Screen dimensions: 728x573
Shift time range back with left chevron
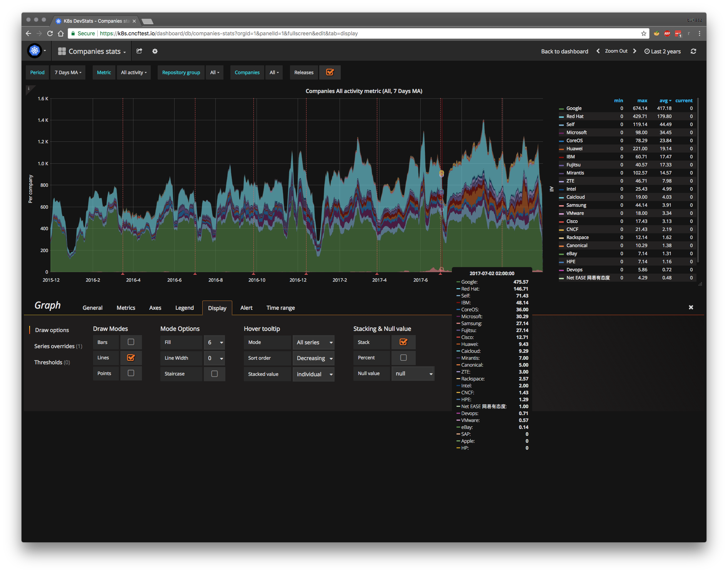[x=598, y=51]
